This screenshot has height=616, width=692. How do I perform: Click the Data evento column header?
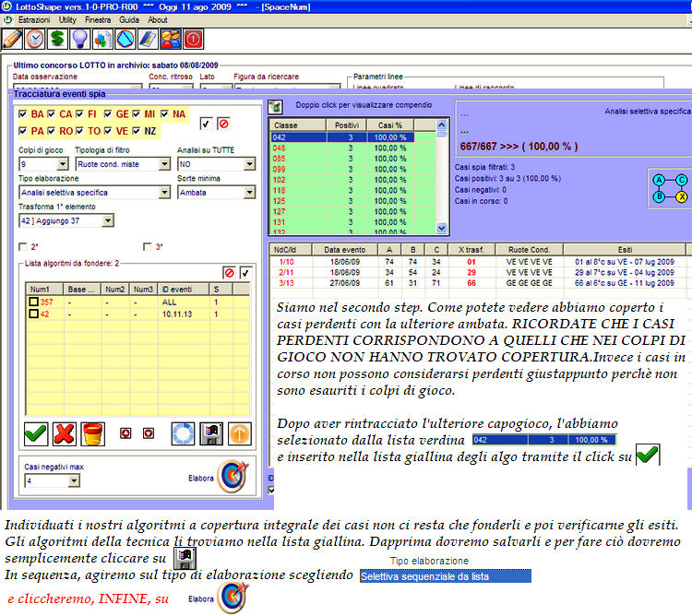pos(345,250)
